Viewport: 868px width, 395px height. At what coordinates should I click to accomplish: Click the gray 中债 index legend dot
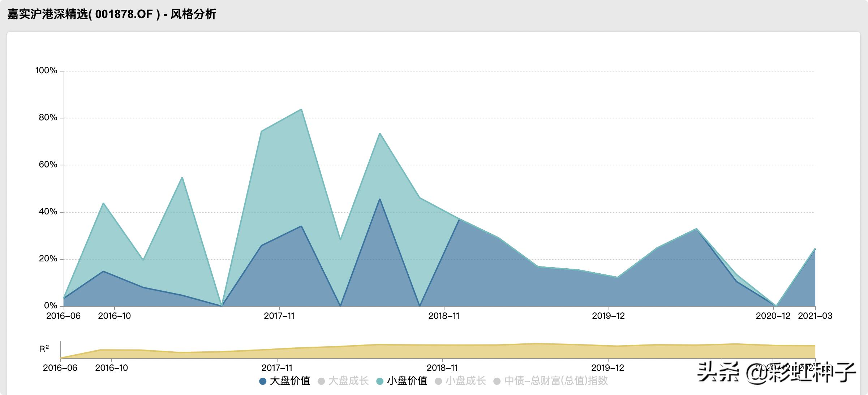pos(497,381)
